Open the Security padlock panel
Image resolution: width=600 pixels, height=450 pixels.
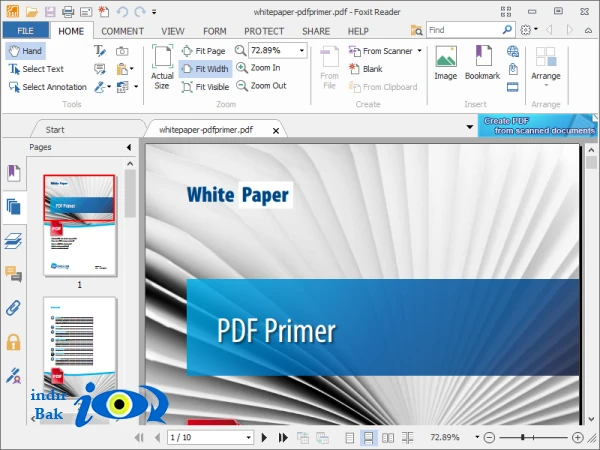(13, 342)
